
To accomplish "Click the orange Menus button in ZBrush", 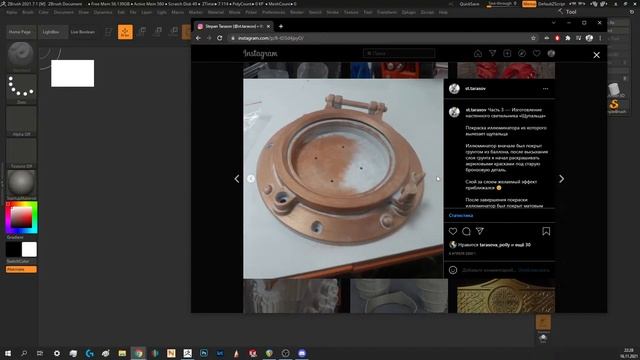I will (529, 4).
